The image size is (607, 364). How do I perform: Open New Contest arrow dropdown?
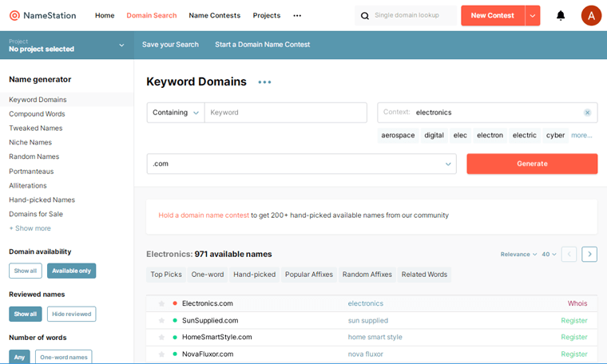(533, 16)
